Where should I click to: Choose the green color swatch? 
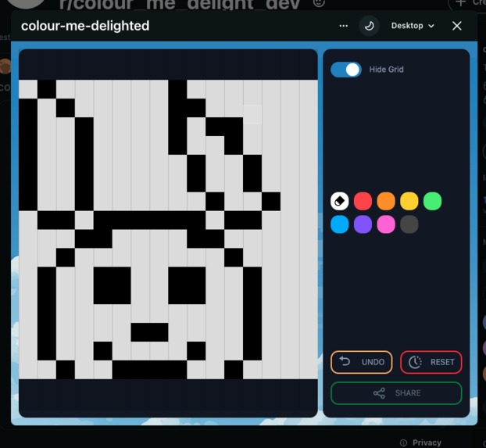[x=432, y=201]
